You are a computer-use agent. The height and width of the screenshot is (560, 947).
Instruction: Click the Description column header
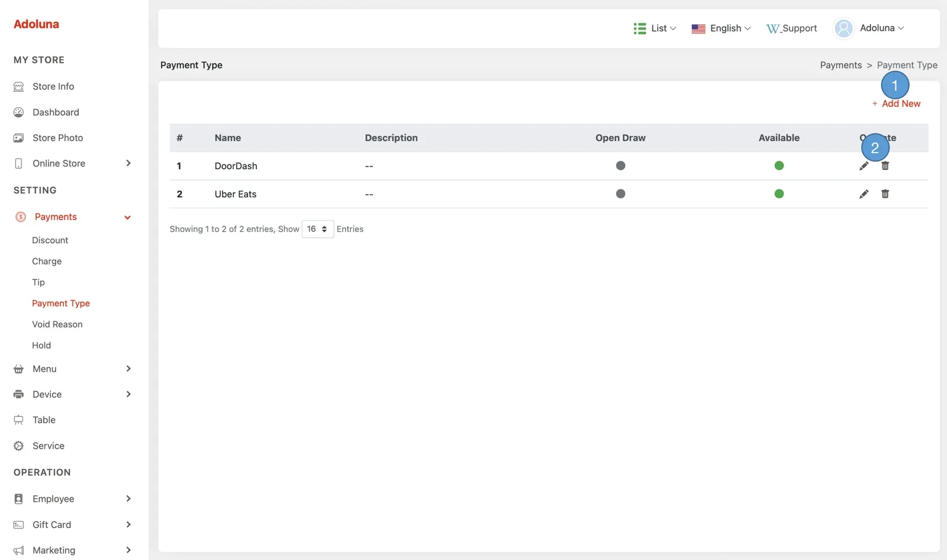click(x=391, y=138)
